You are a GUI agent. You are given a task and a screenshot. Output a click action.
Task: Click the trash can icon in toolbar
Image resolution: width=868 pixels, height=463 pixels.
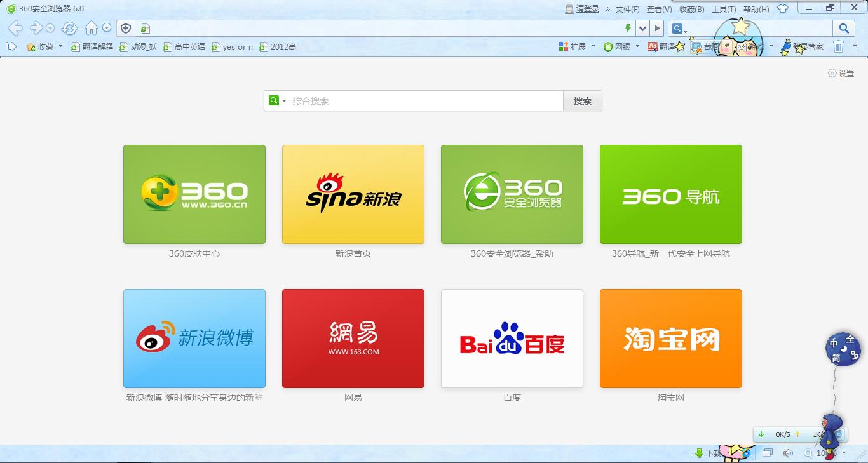click(839, 46)
